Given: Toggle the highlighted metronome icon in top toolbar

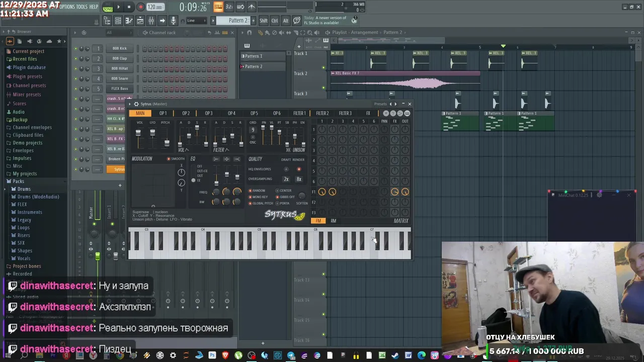Looking at the screenshot, I should (218, 7).
